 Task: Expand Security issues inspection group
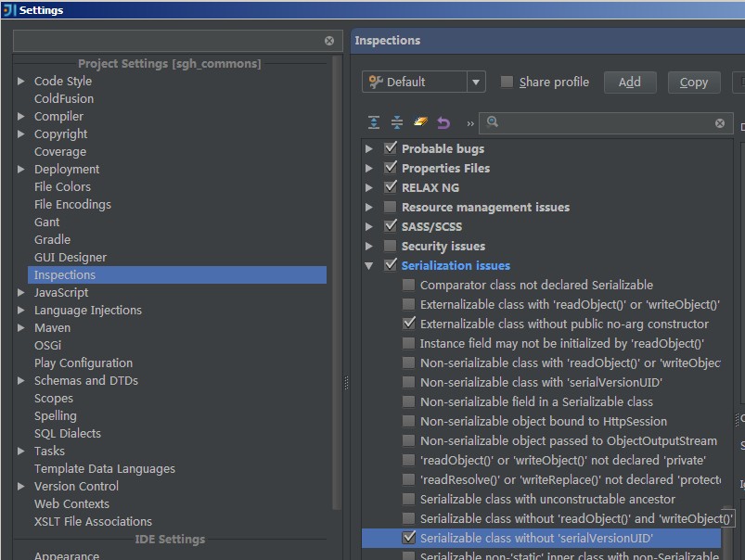click(x=368, y=246)
